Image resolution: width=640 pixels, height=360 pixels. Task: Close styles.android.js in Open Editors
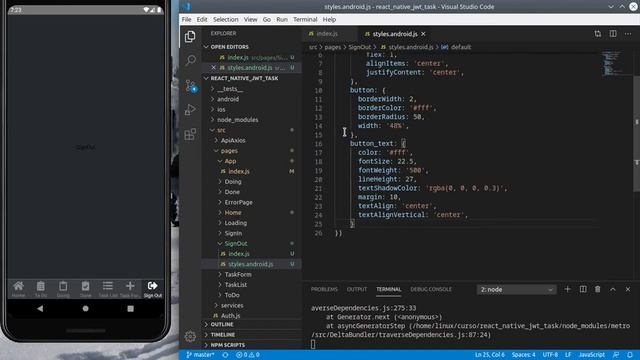click(213, 68)
